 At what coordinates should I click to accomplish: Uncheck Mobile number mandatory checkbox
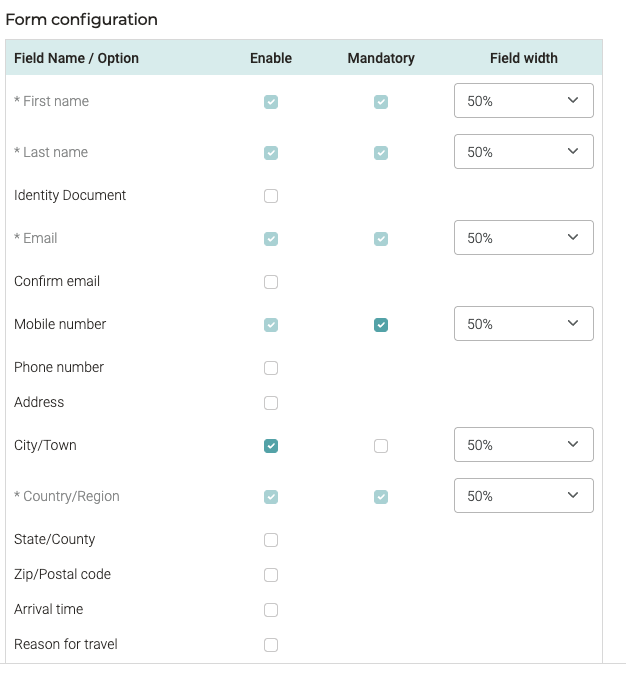pos(381,325)
